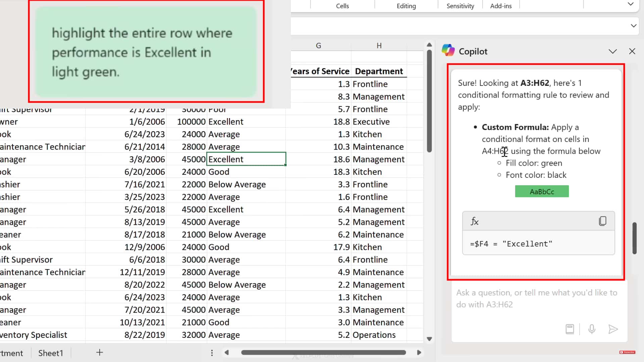Click the vertical scroll up arrow
Screen dimensions: 644x362
pos(429,45)
